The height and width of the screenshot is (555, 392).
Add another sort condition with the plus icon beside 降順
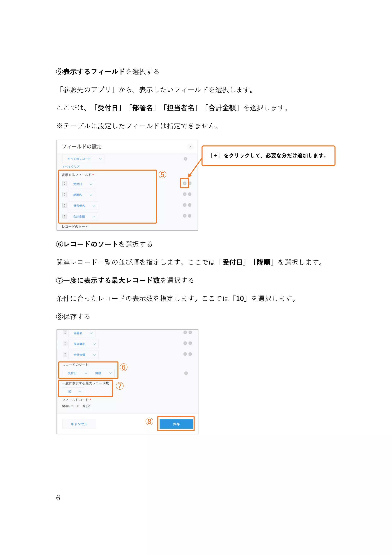[x=186, y=373]
